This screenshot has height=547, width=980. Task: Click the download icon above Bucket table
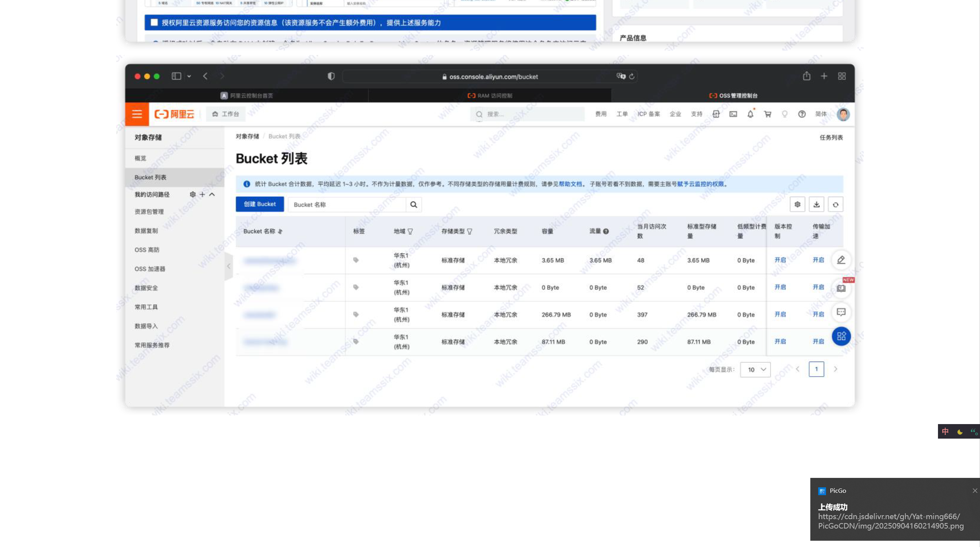tap(817, 205)
